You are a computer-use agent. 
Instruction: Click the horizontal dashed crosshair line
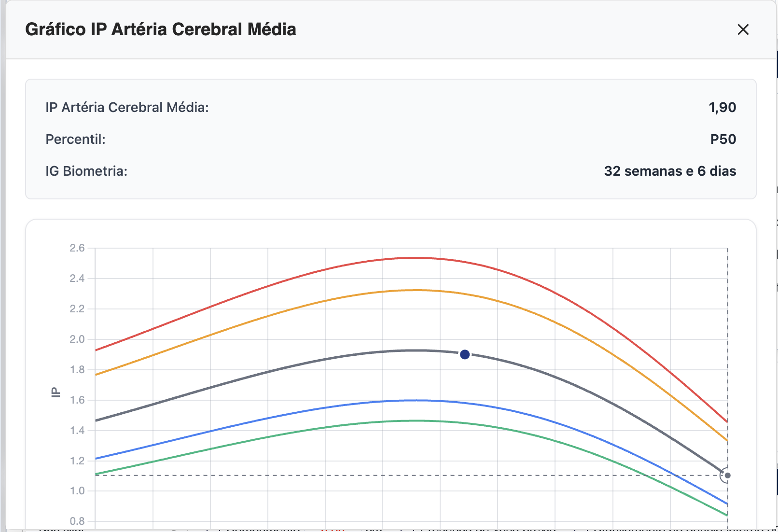tap(338, 476)
